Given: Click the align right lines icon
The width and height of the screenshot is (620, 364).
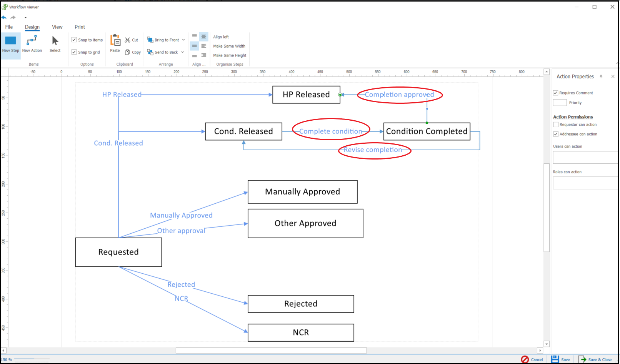Looking at the screenshot, I should pos(204,55).
